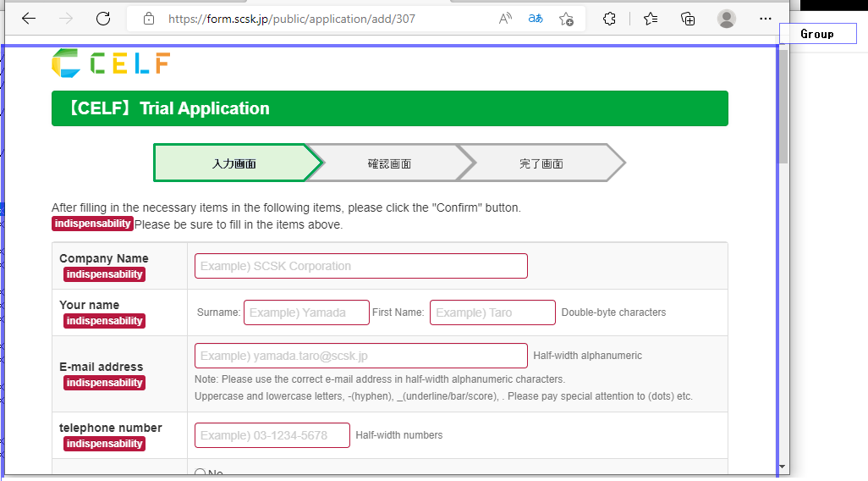Screen dimensions: 868x481
Task: Go back to the previous page
Action: tap(29, 19)
